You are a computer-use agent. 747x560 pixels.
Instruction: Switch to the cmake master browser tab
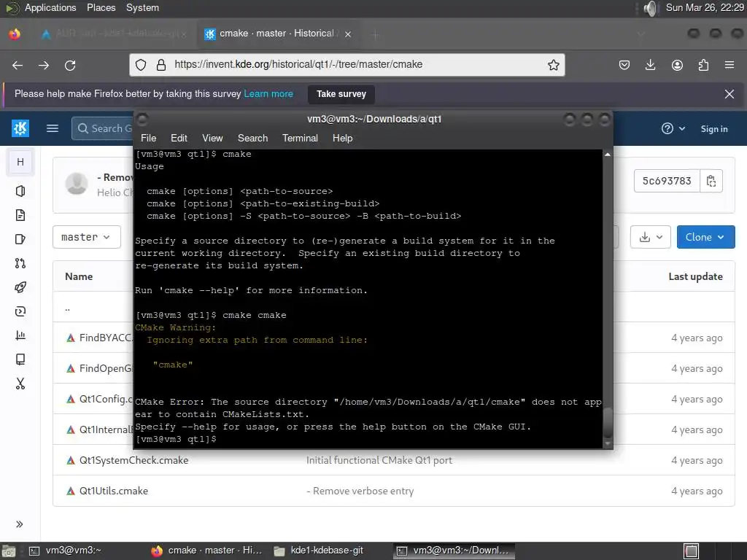point(276,34)
